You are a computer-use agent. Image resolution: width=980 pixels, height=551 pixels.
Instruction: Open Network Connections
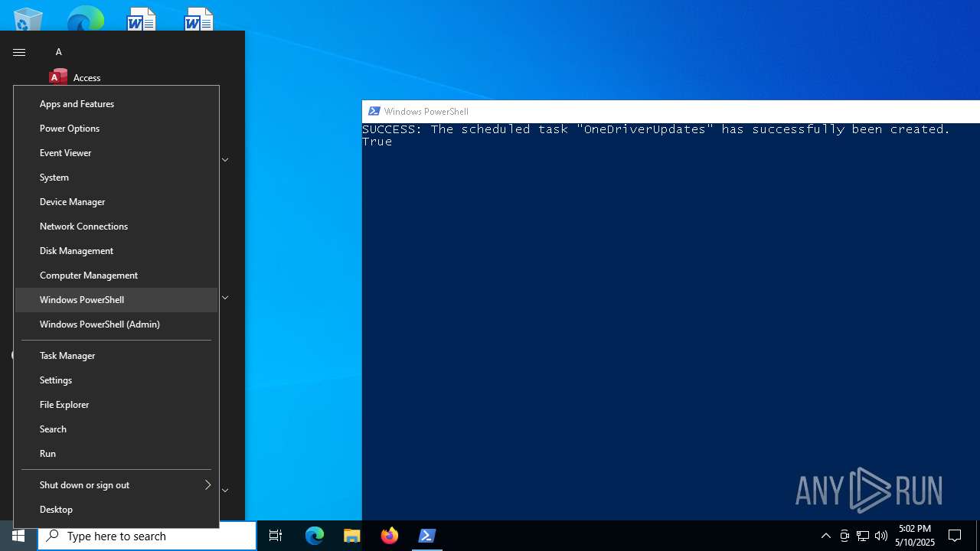pyautogui.click(x=116, y=226)
